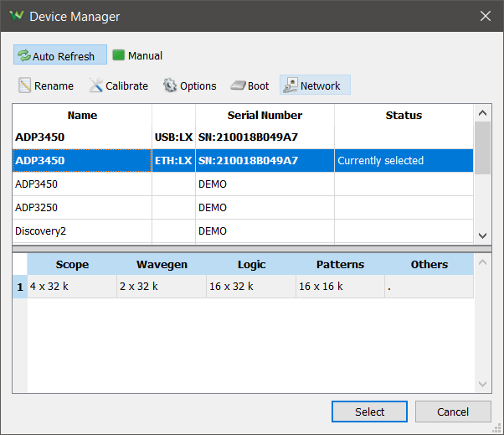Click device list scroll up arrow
Screen dimensions: 504x435
pyautogui.click(x=482, y=113)
